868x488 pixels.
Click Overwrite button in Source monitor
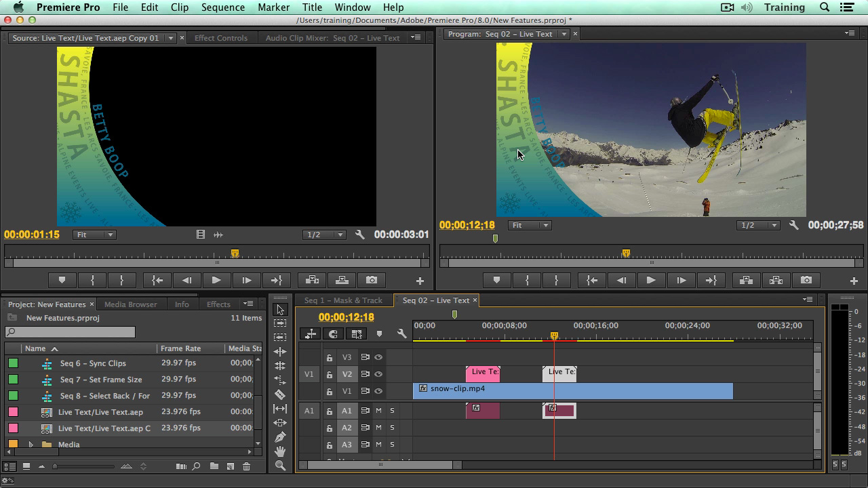[x=342, y=280]
